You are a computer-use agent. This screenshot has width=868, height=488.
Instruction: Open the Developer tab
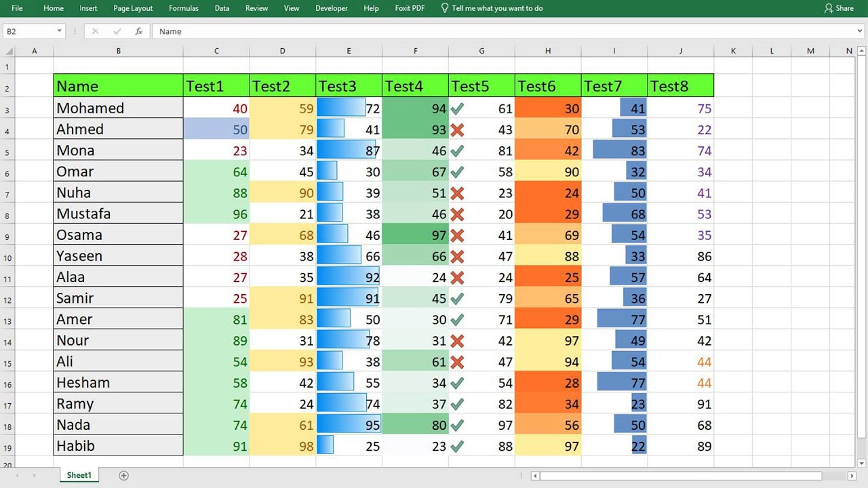pos(332,8)
